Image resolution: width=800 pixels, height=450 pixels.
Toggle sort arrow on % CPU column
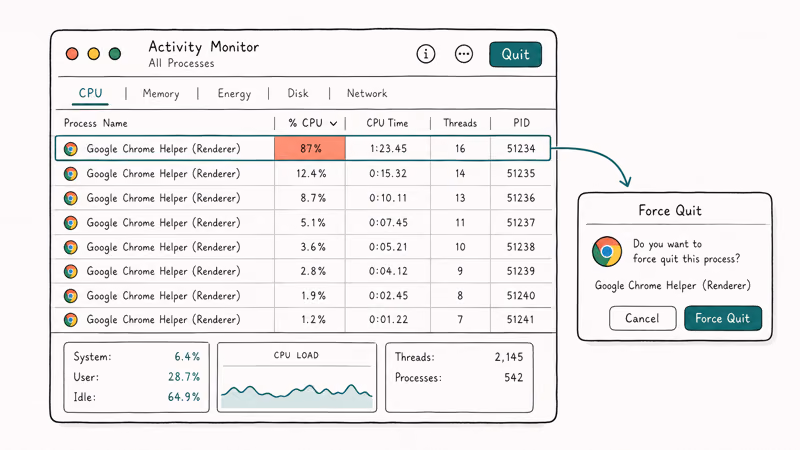[334, 123]
